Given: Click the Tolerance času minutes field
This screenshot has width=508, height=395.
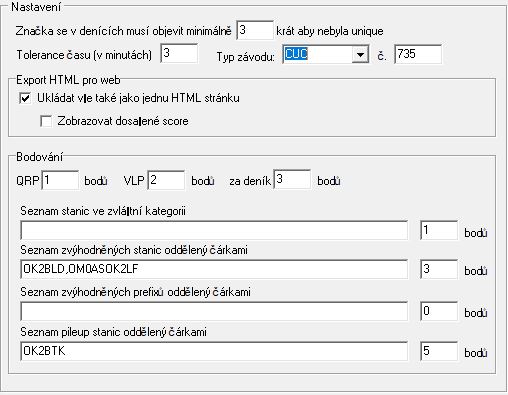Looking at the screenshot, I should [179, 53].
